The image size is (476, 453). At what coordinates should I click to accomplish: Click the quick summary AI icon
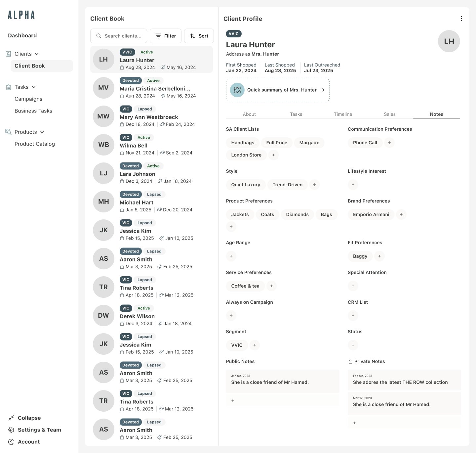click(237, 90)
